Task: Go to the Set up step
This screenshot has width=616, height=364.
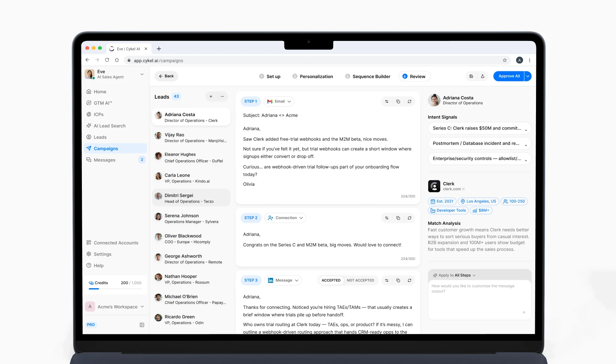Action: (x=270, y=77)
